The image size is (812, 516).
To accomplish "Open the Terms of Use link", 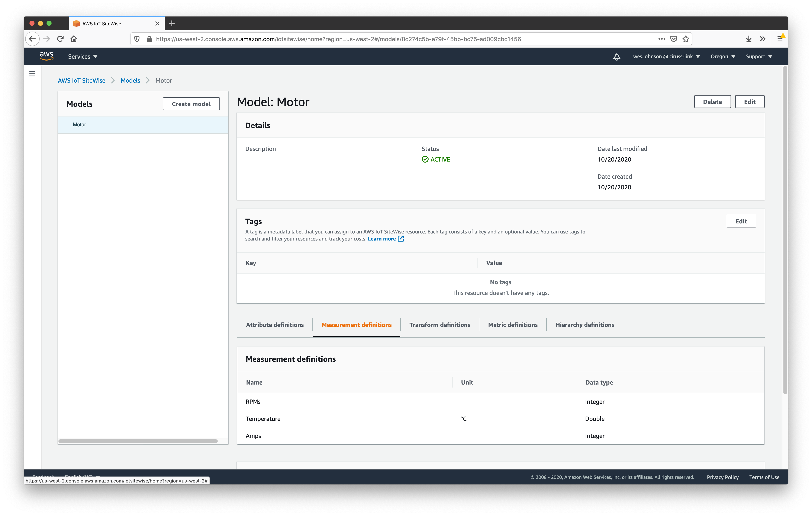I will coord(764,477).
